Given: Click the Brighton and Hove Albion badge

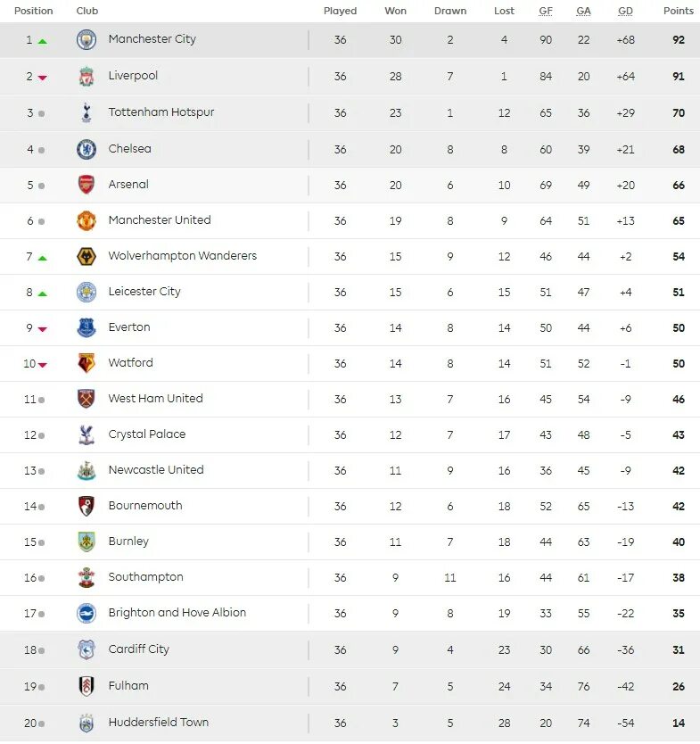Looking at the screenshot, I should coord(86,614).
